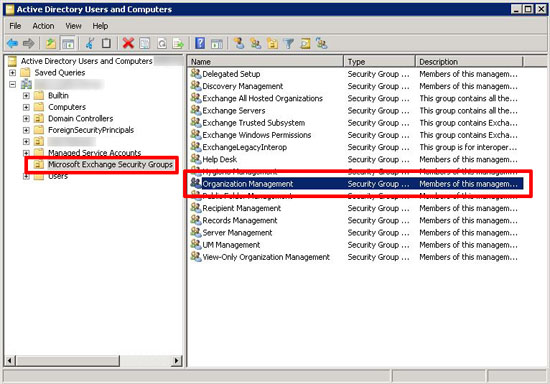
Task: Open the Action menu
Action: (43, 26)
